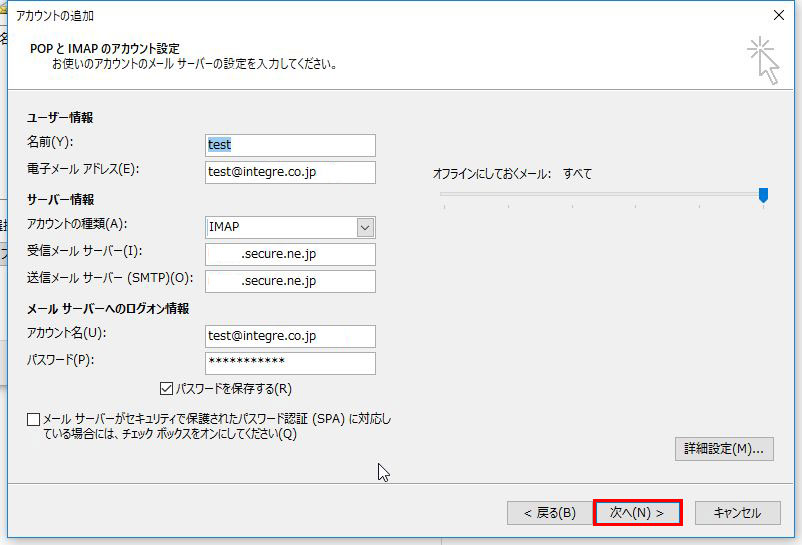Click the 電子メール アドレス(E) input field
Image resolution: width=802 pixels, height=545 pixels.
tap(290, 172)
